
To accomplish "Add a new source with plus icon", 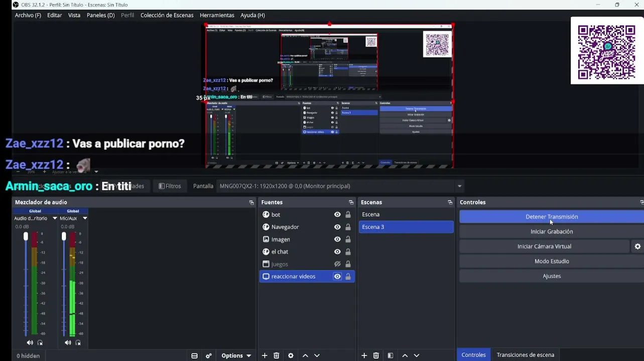I will [x=265, y=355].
